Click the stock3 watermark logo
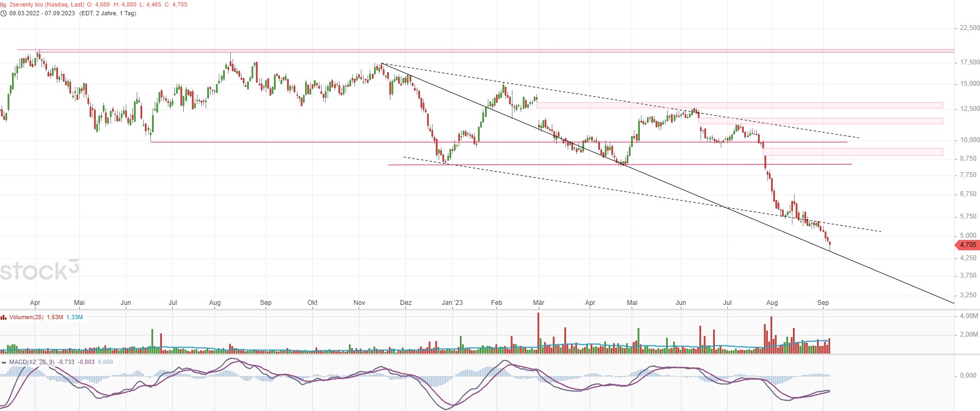This screenshot has width=980, height=411. pyautogui.click(x=39, y=270)
